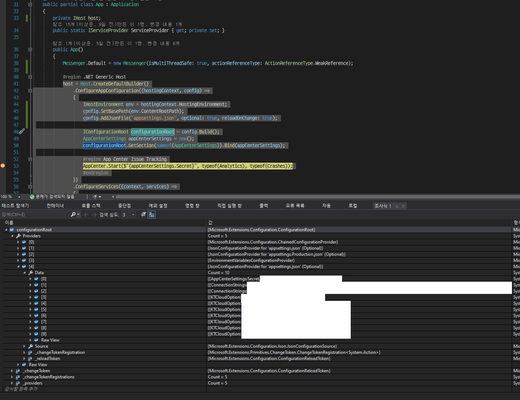Viewport: 520px width, 400px height.
Task: Open the Output (출력) tab
Action: coord(264,206)
